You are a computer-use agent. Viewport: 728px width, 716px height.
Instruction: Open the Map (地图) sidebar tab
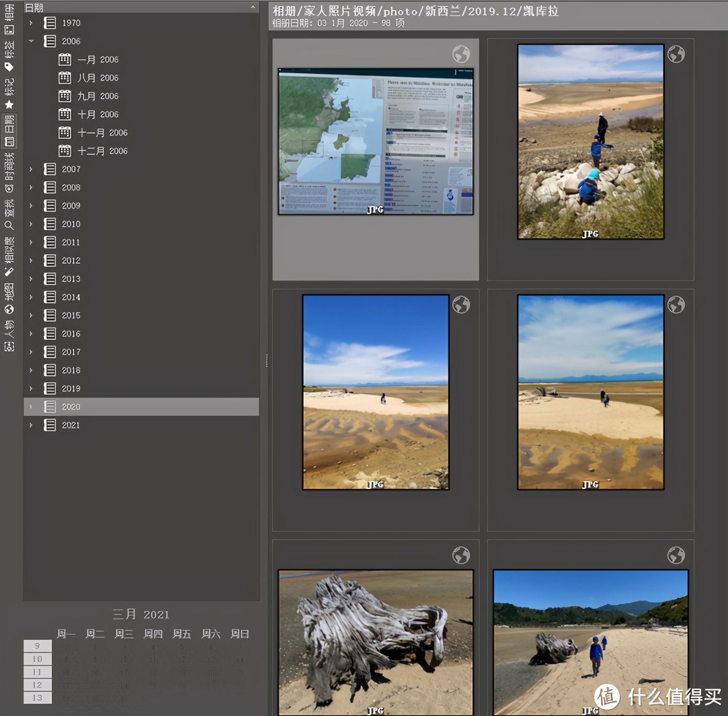[x=9, y=299]
